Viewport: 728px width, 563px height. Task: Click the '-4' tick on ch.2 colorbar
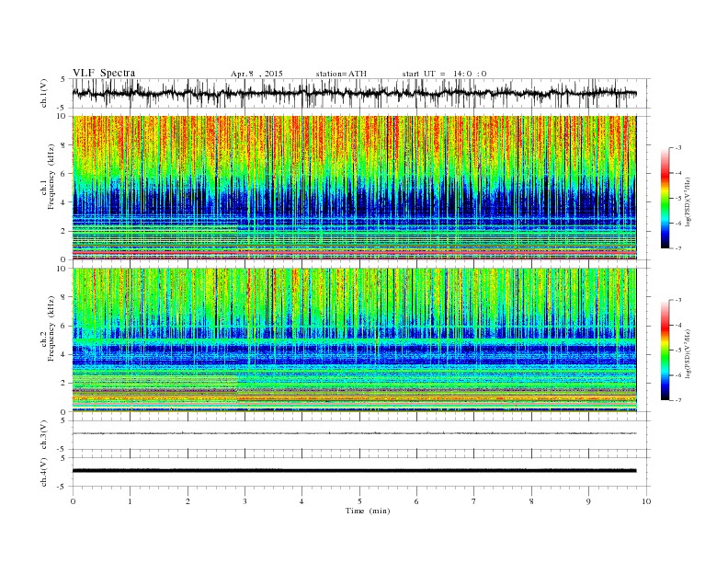(x=677, y=325)
